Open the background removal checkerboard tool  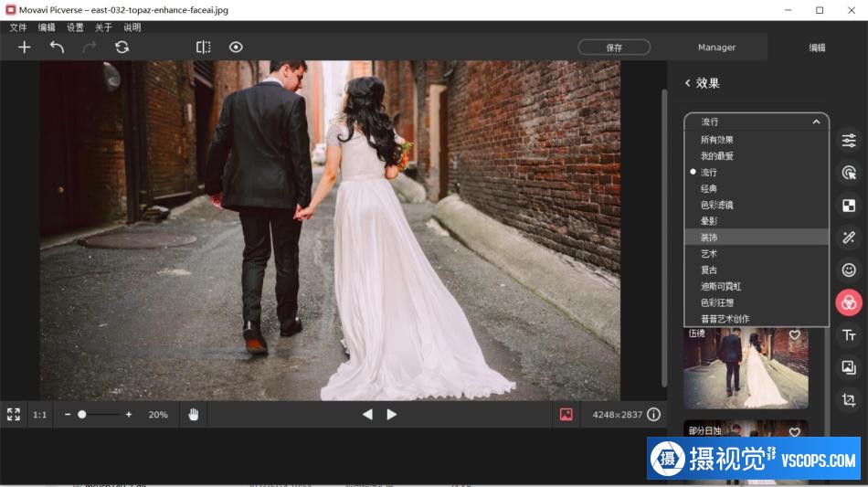849,206
